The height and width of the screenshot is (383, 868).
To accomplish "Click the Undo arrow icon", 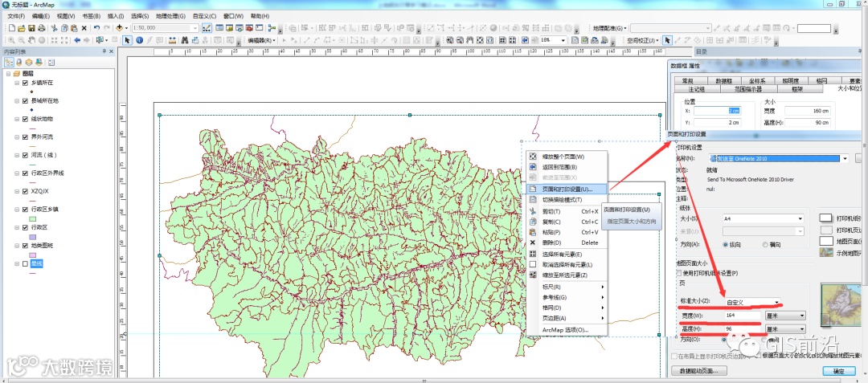I will click(x=97, y=27).
